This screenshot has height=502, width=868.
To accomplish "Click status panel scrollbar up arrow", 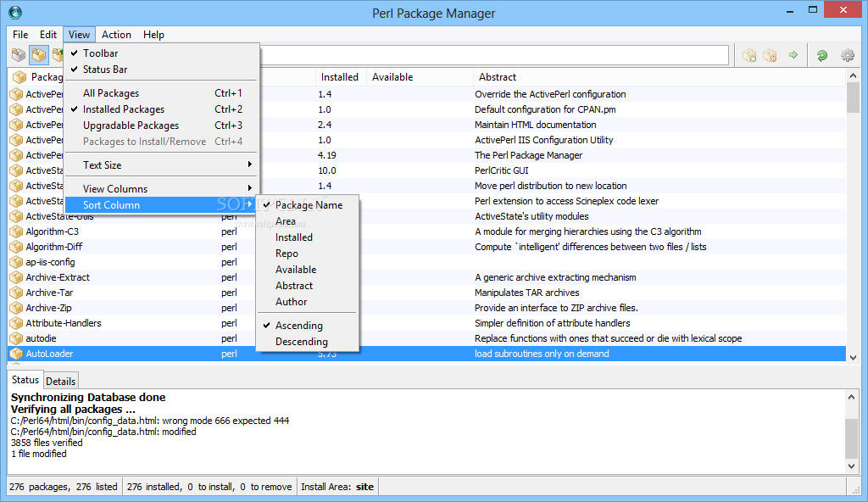I will tap(851, 397).
